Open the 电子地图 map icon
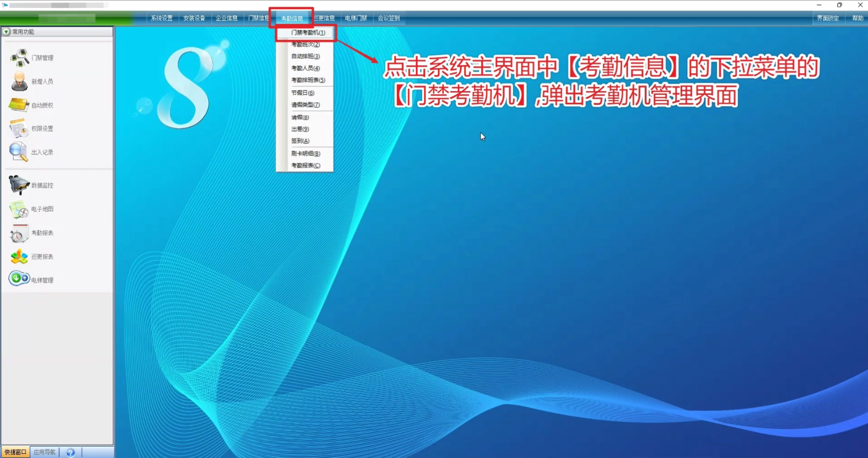Image resolution: width=868 pixels, height=458 pixels. coord(19,209)
